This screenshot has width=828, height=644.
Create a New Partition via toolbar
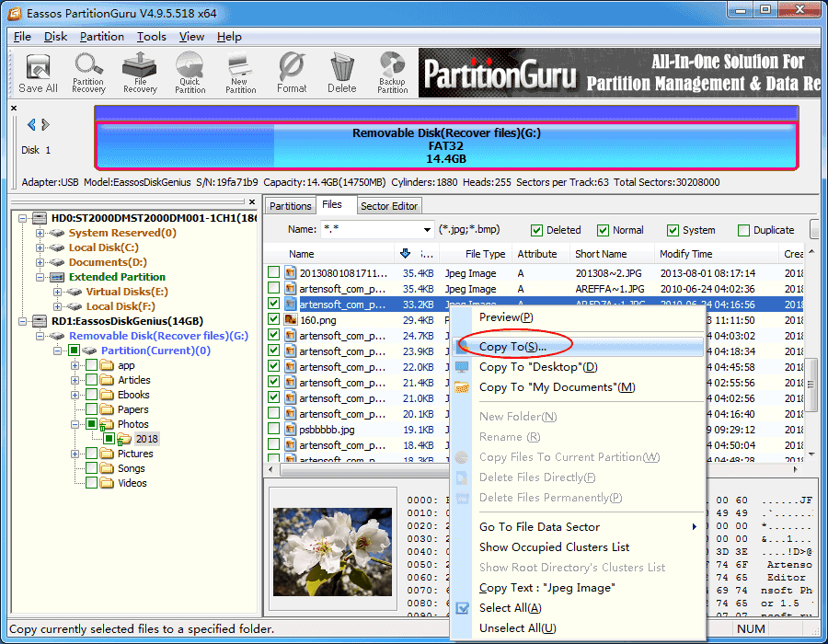click(x=240, y=74)
